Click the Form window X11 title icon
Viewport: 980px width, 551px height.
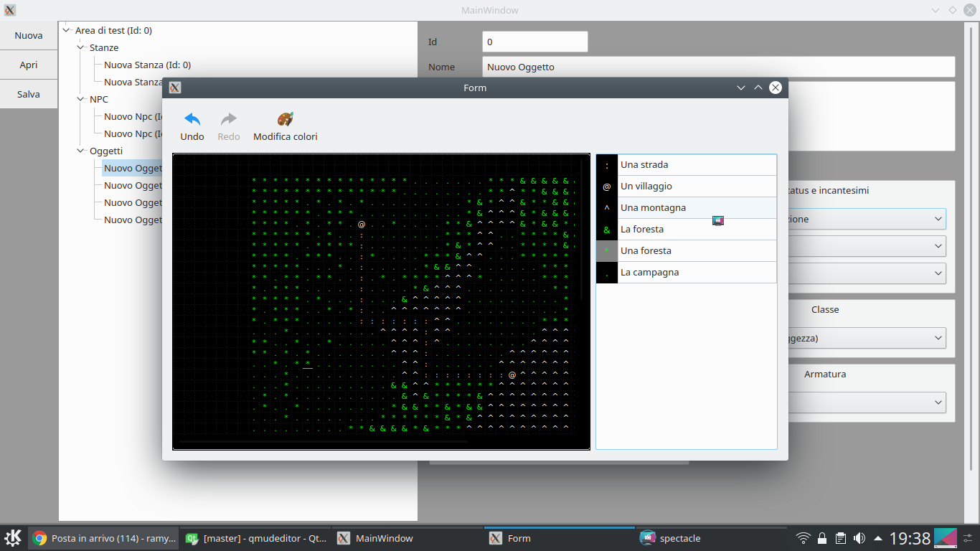(x=175, y=88)
